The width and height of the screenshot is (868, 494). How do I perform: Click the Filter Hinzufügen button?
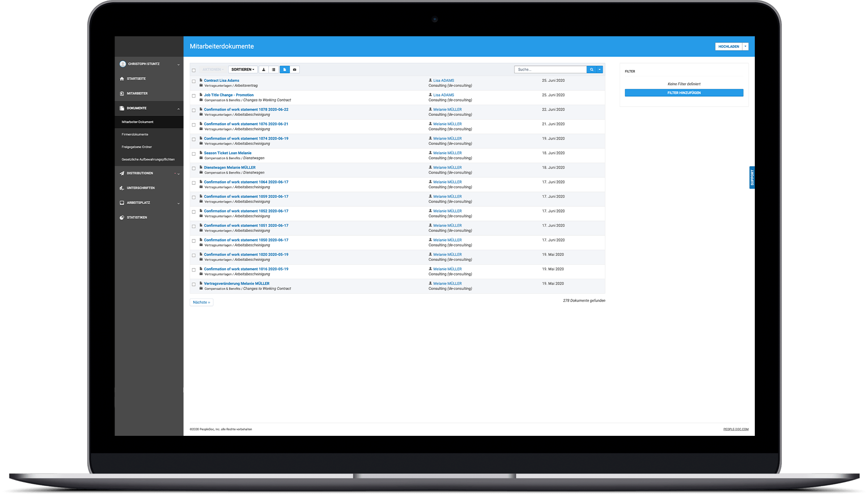tap(683, 93)
